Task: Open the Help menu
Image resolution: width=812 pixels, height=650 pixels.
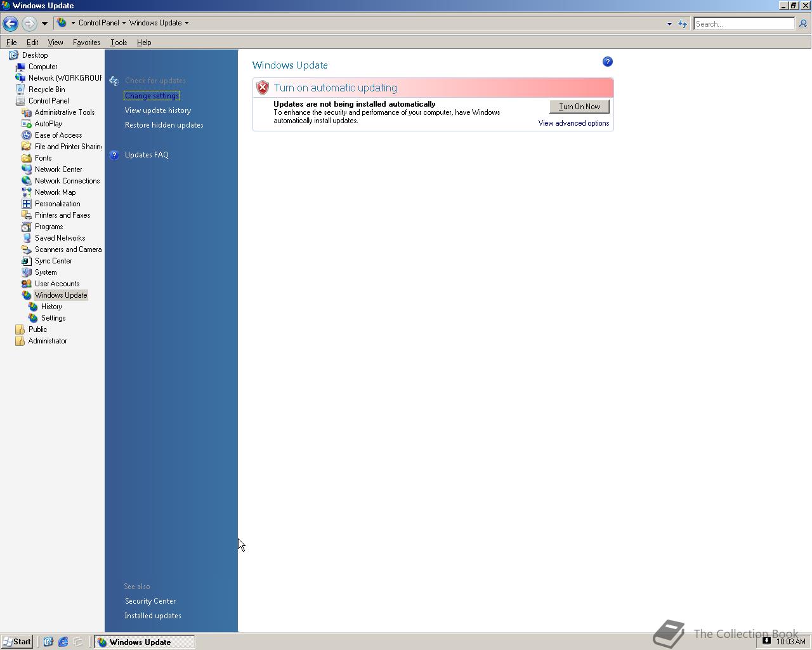Action: (144, 43)
